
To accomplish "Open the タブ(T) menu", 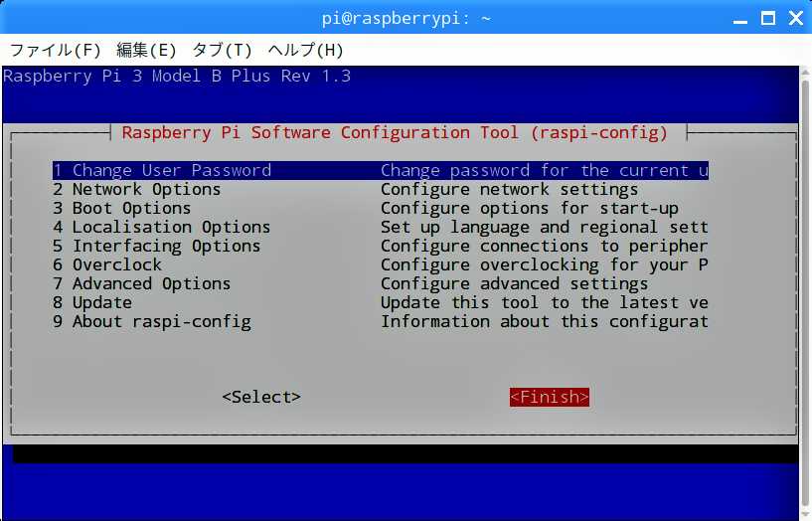I will [223, 51].
